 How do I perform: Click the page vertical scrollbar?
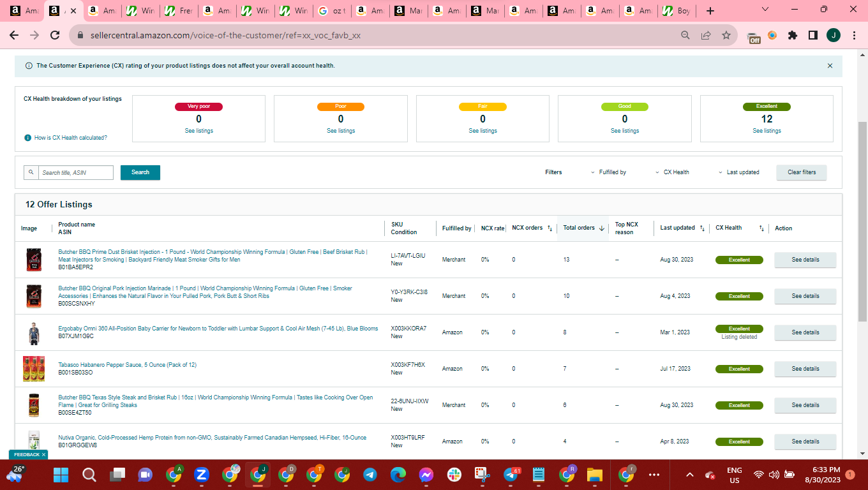pyautogui.click(x=862, y=220)
